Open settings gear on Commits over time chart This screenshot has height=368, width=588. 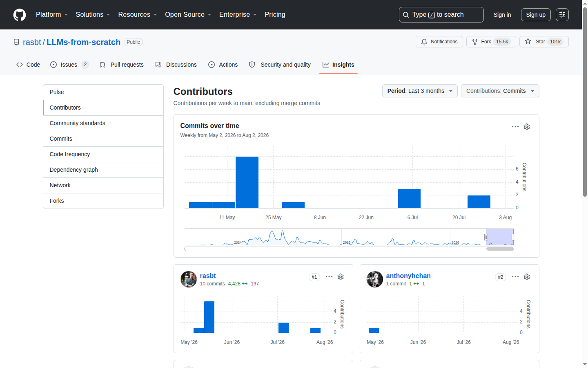click(x=527, y=127)
